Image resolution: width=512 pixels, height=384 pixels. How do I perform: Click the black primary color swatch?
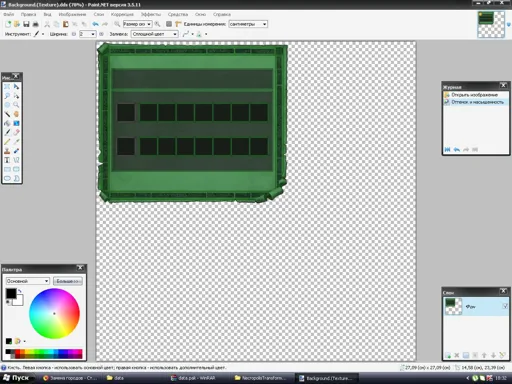[11, 294]
